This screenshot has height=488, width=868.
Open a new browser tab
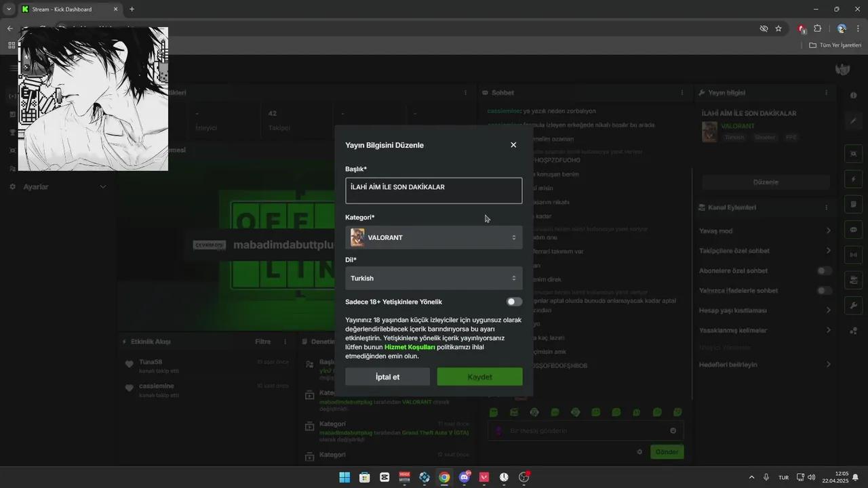[132, 9]
